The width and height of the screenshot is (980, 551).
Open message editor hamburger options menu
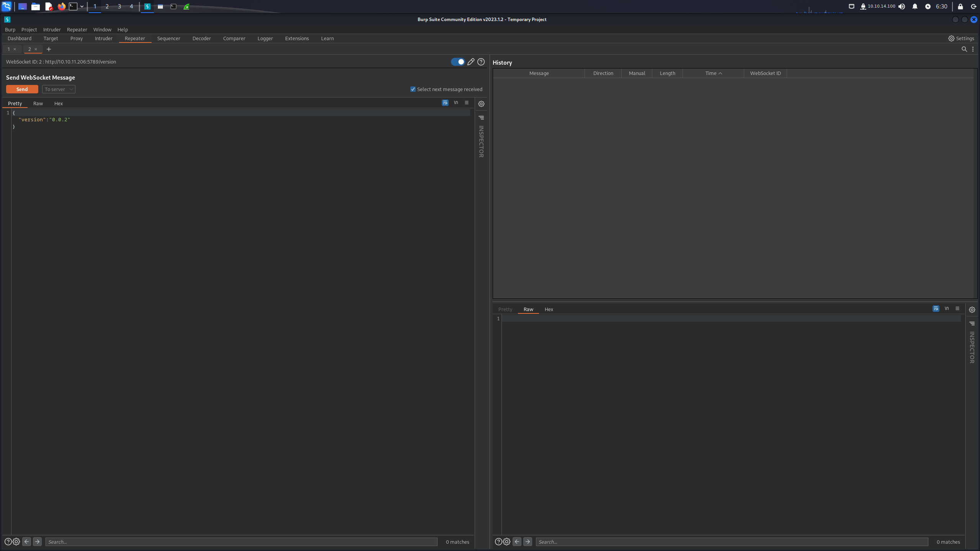click(x=467, y=103)
